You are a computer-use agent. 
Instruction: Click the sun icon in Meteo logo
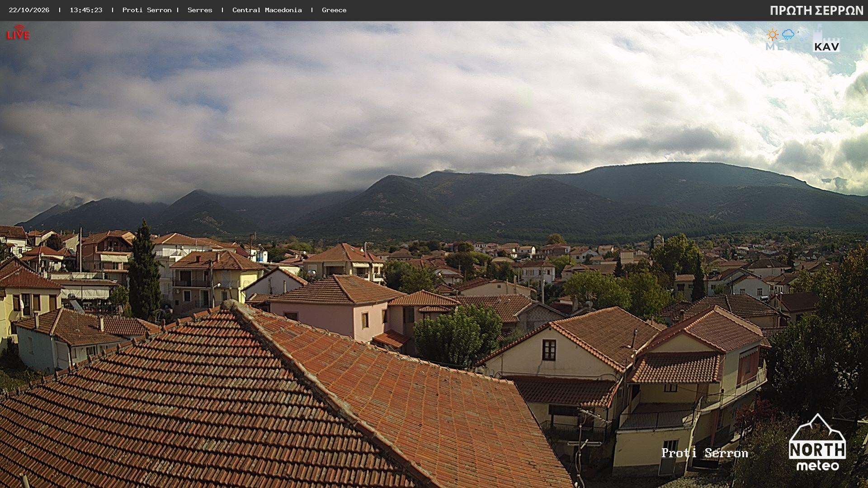pos(773,35)
